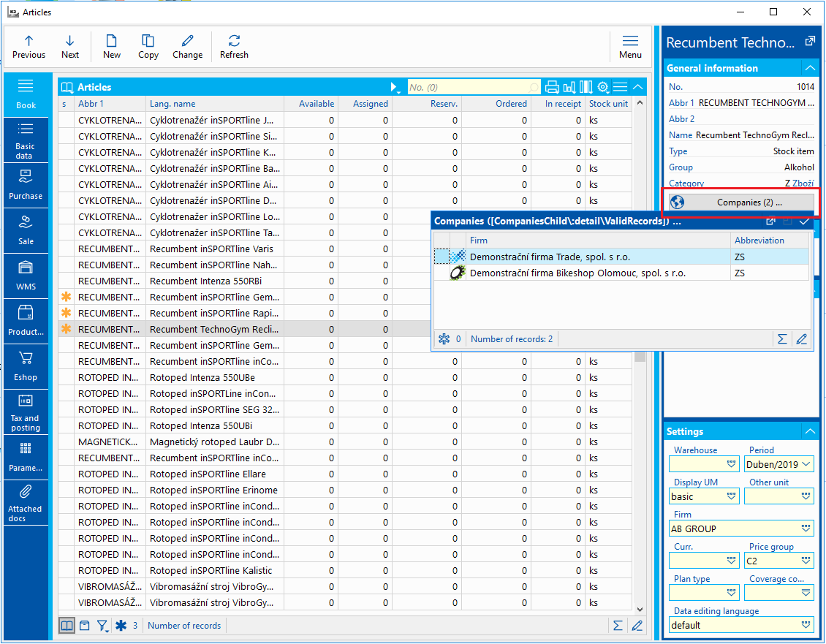Toggle the book view button in status bar
This screenshot has height=644, width=826.
coord(67,626)
